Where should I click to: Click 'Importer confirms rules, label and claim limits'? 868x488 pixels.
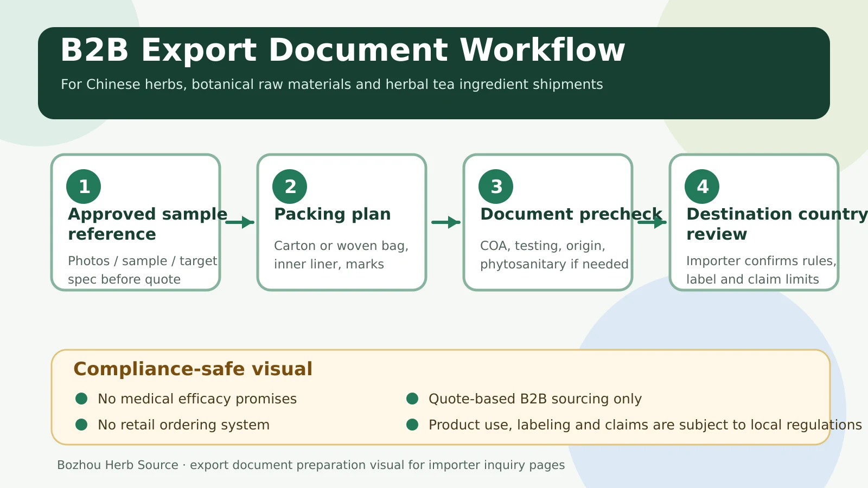pos(762,270)
